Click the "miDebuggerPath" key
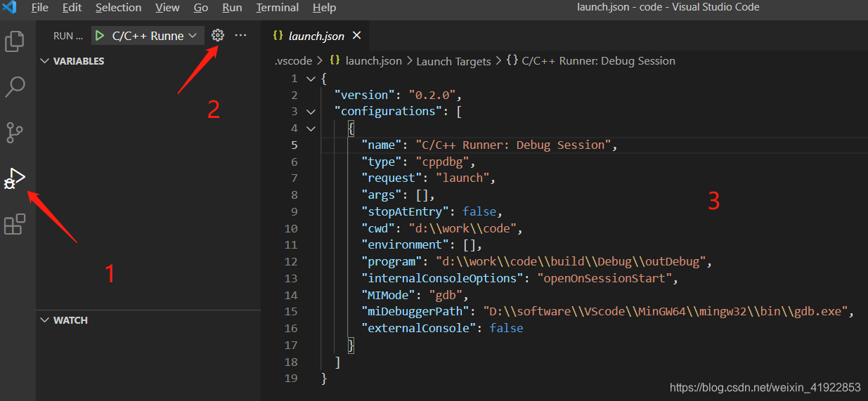Viewport: 868px width, 401px height. (x=415, y=312)
